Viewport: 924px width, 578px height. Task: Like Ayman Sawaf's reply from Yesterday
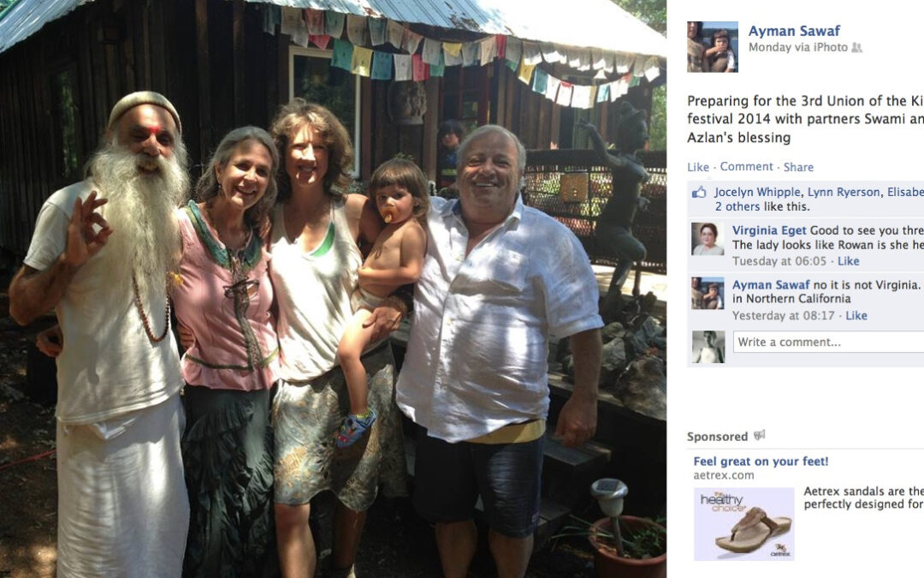click(x=856, y=315)
